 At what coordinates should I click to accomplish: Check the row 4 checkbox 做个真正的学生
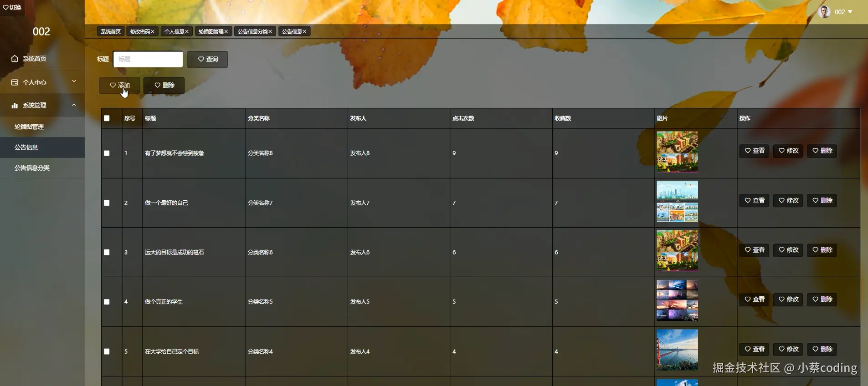(x=107, y=302)
